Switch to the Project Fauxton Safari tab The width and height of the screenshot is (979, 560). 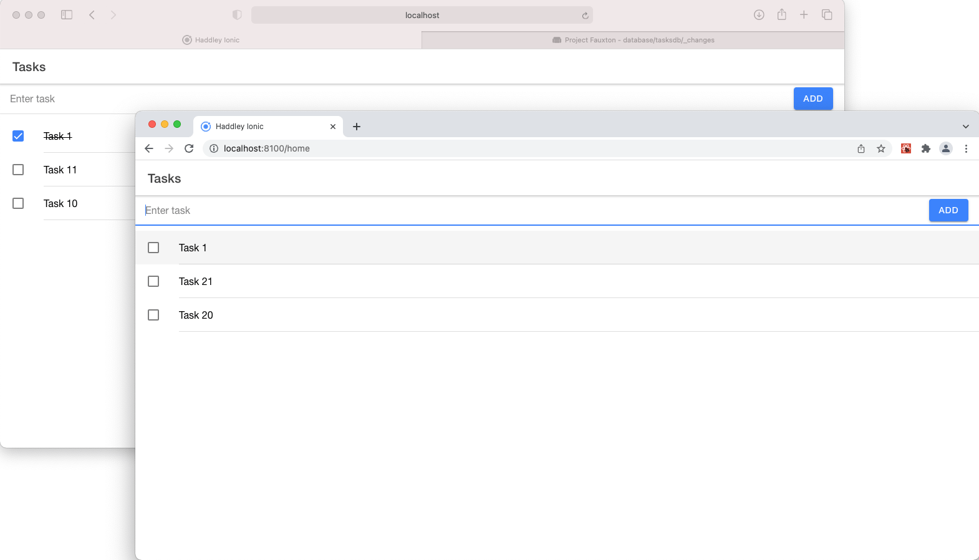coord(633,40)
